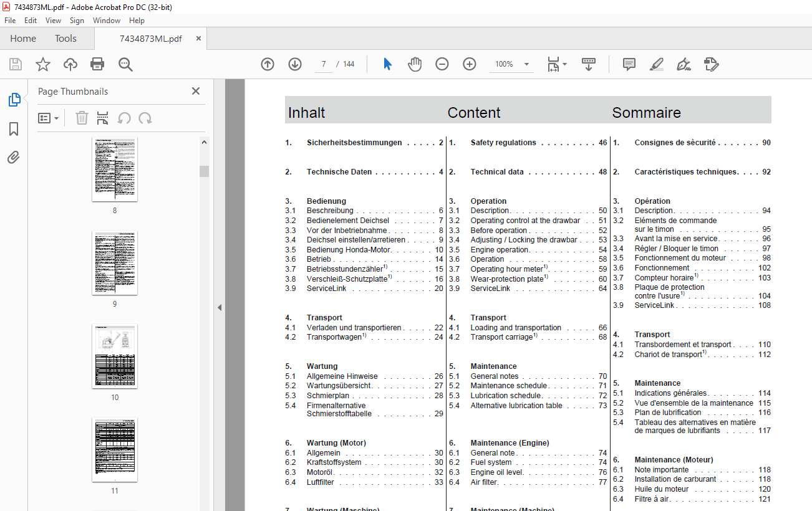Show Page Thumbnails sidebar icon

pyautogui.click(x=14, y=100)
